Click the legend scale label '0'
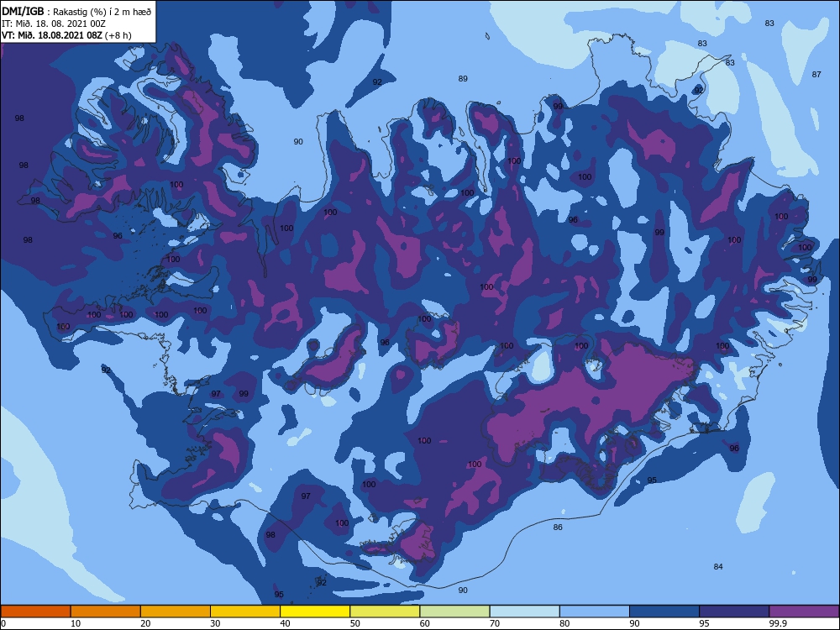Image resolution: width=840 pixels, height=630 pixels. pos(3,623)
